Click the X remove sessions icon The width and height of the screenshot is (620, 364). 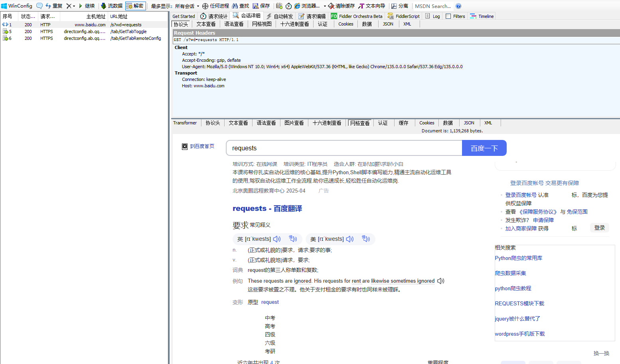[69, 6]
